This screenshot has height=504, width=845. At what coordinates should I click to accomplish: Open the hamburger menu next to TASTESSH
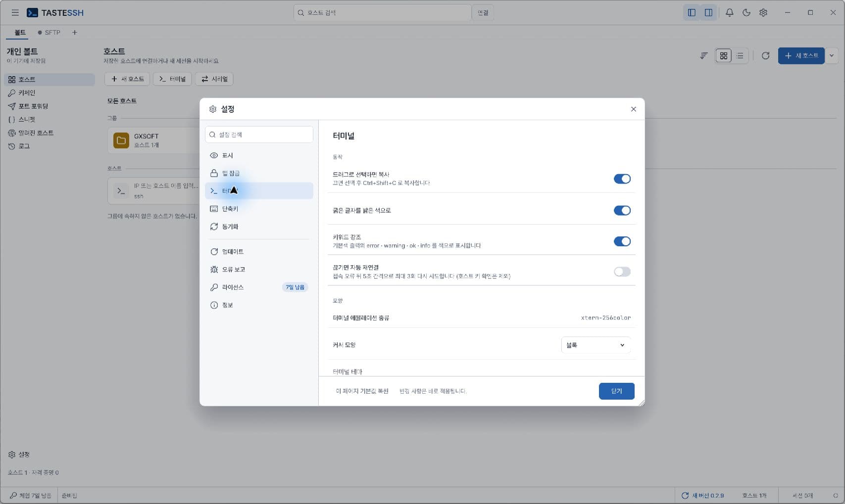click(15, 12)
